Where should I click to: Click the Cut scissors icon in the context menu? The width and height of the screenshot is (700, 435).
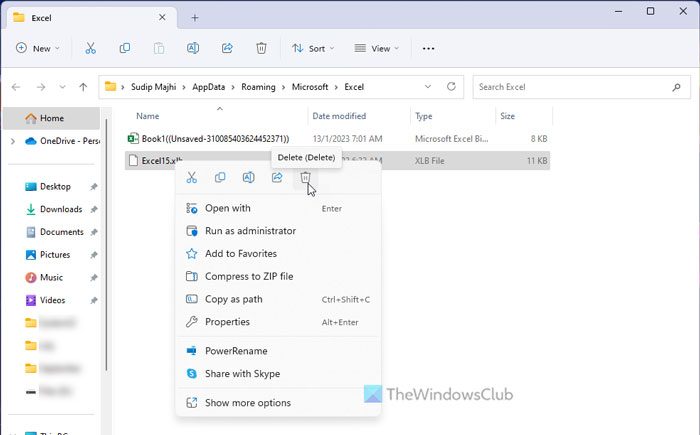(x=192, y=178)
